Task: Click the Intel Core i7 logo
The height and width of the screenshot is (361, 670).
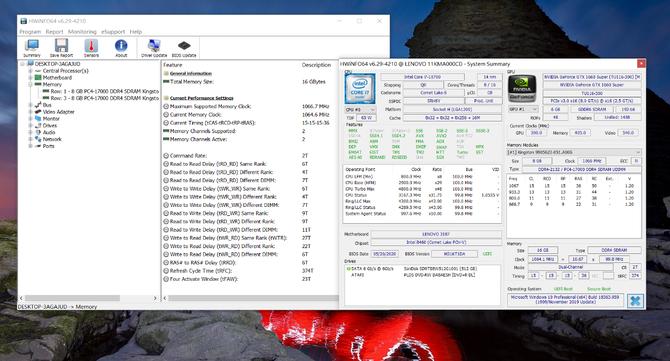Action: click(x=360, y=88)
